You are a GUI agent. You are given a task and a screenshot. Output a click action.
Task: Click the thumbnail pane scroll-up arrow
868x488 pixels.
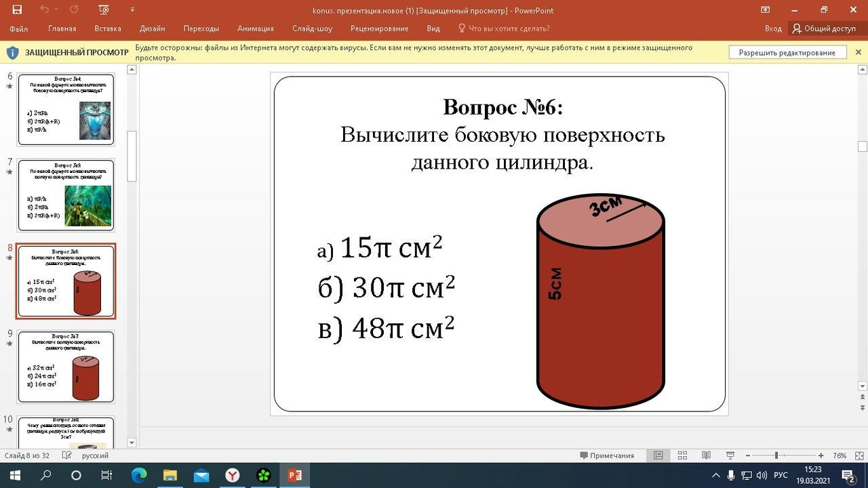[x=132, y=70]
